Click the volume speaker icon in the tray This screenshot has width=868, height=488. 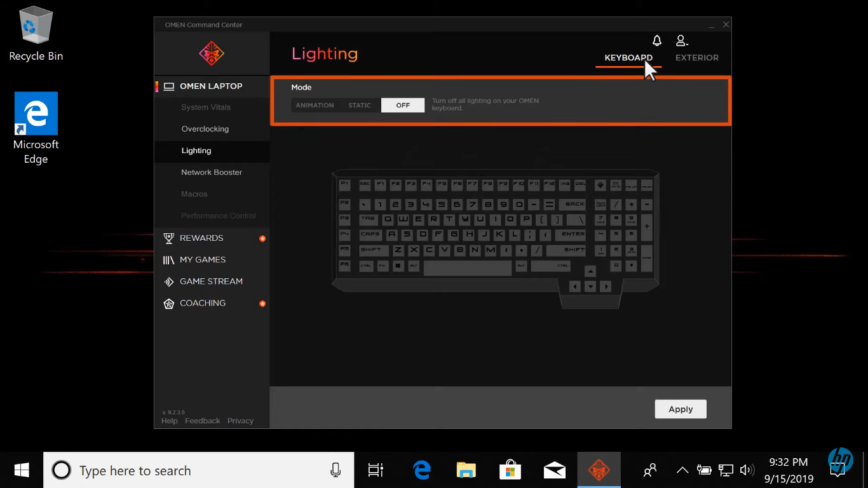point(747,471)
